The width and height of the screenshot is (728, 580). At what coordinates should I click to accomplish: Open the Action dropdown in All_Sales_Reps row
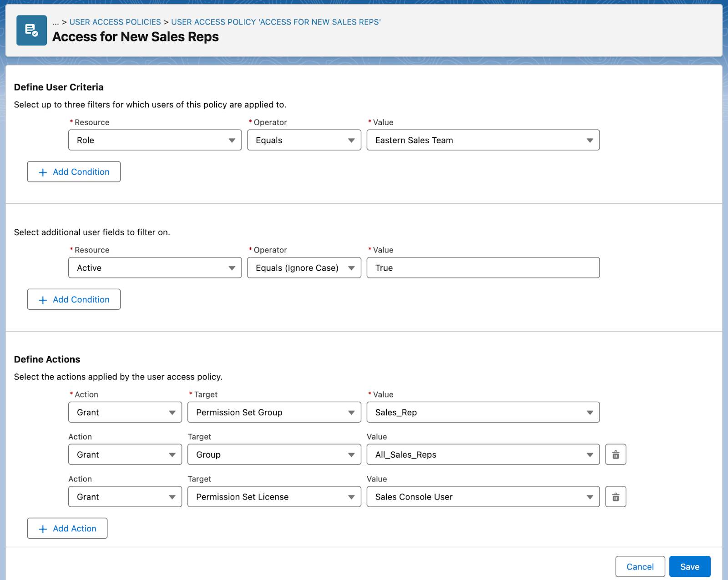(x=125, y=454)
